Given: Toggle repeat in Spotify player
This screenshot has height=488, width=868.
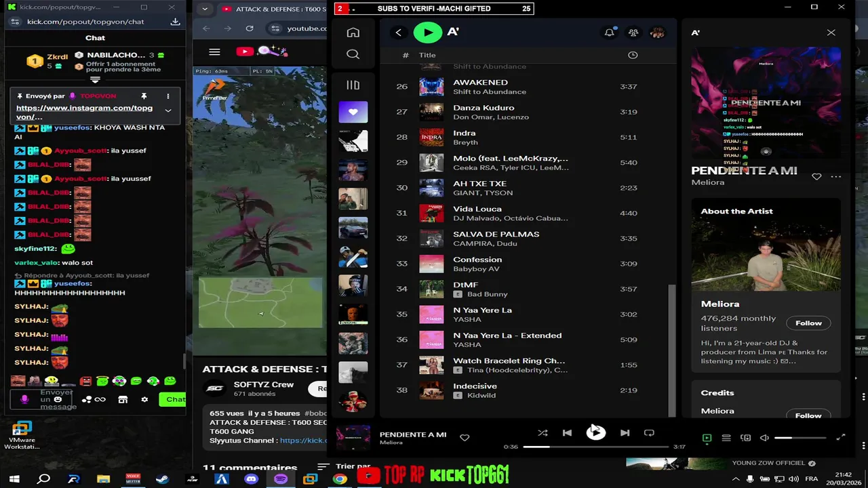Looking at the screenshot, I should click(x=649, y=432).
